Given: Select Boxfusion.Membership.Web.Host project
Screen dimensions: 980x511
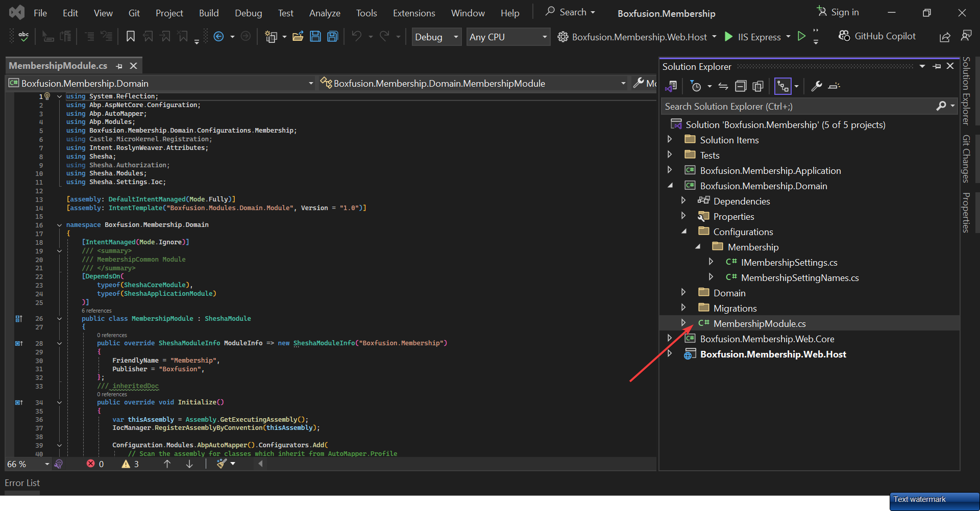Looking at the screenshot, I should [773, 354].
